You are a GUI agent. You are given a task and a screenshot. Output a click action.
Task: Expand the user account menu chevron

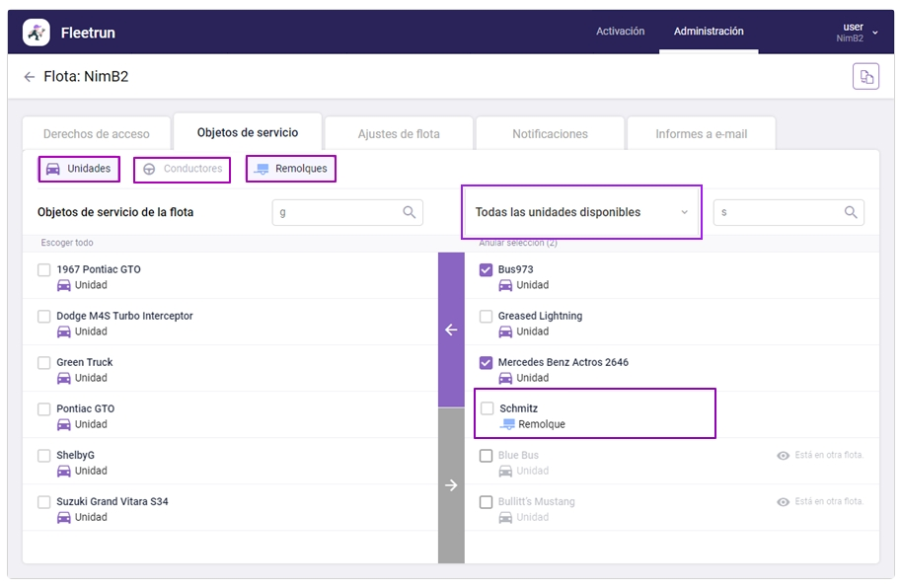(x=875, y=33)
